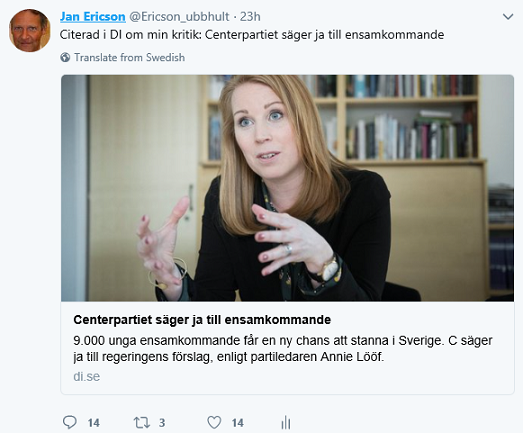Click the reply speech bubble icon
The width and height of the screenshot is (523, 433).
(70, 422)
